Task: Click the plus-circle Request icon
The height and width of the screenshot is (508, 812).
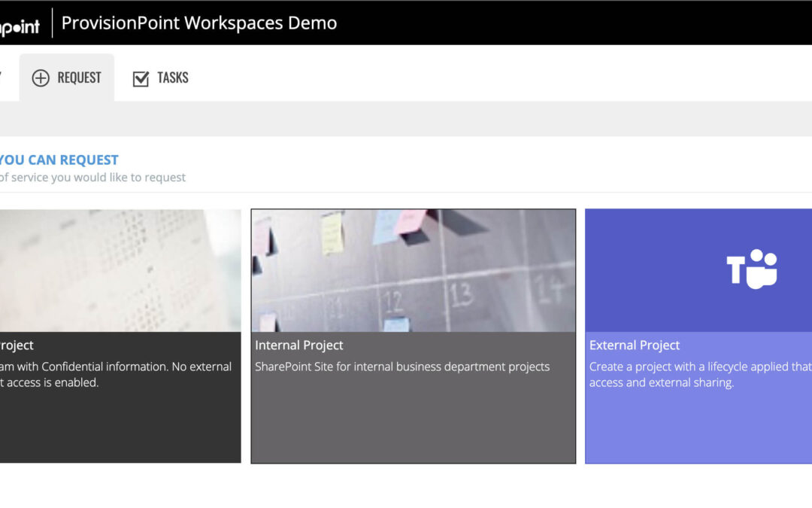Action: click(x=41, y=78)
